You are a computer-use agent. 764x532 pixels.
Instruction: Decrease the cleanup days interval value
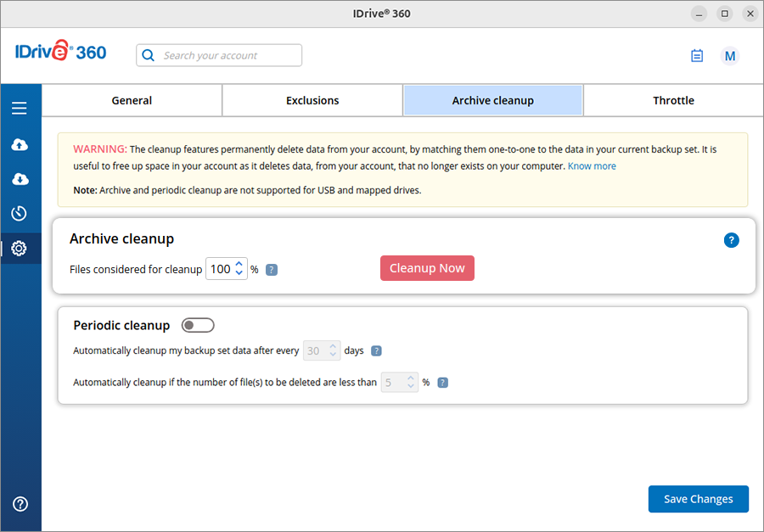tap(333, 354)
